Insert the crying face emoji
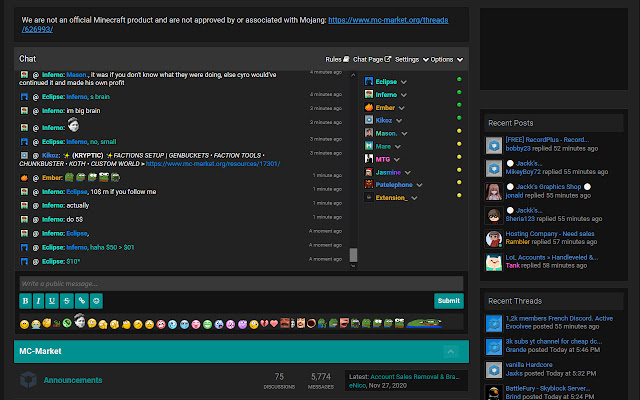Image resolution: width=640 pixels, height=400 pixels. (x=36, y=324)
